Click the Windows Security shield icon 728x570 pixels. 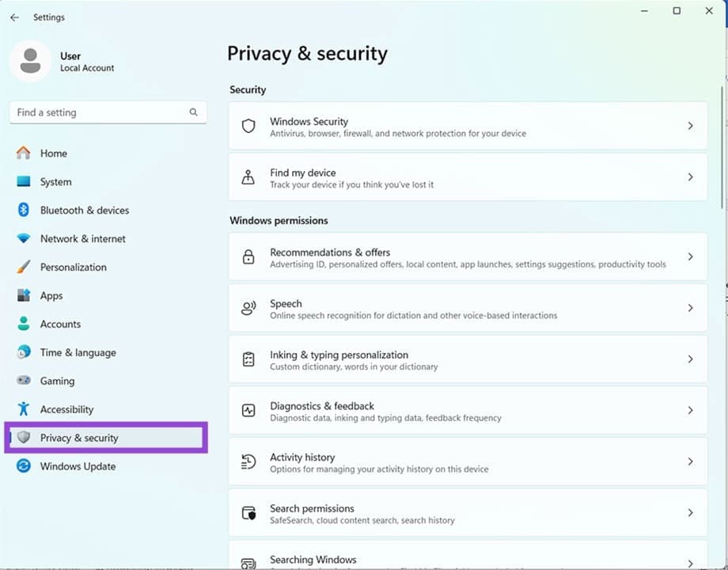248,127
